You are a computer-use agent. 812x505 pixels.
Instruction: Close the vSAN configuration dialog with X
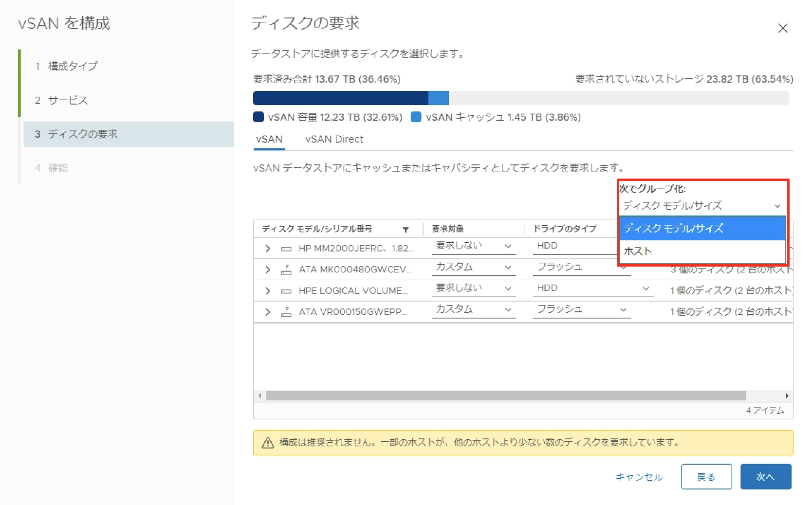(x=783, y=28)
